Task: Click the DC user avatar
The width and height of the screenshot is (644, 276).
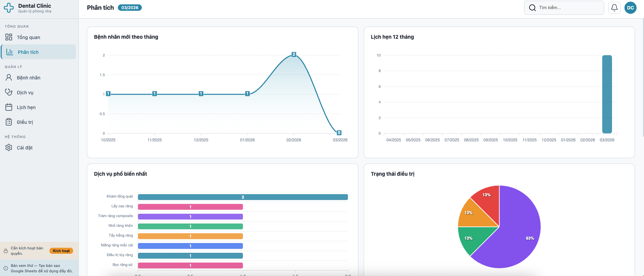Action: [630, 8]
